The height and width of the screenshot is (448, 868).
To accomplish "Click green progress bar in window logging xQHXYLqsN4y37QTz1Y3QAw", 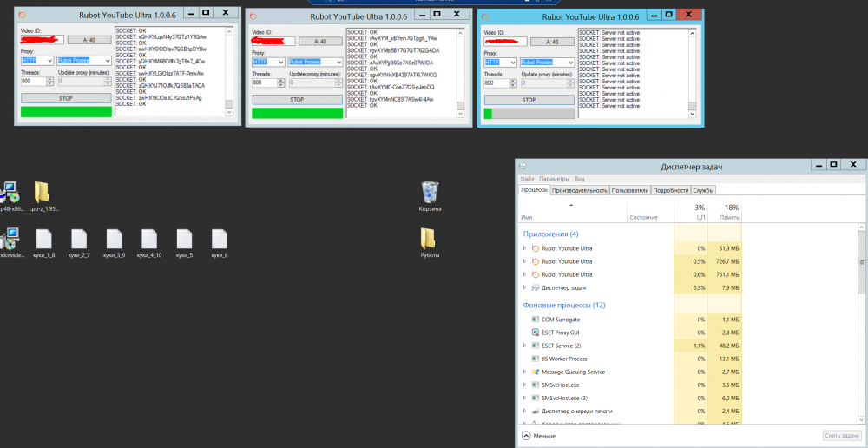I will pyautogui.click(x=66, y=112).
